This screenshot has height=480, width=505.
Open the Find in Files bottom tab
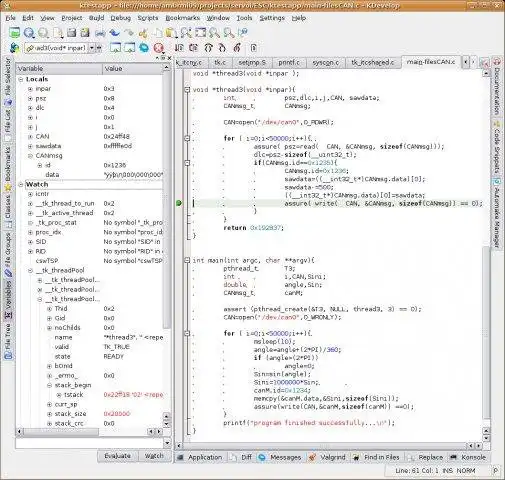[376, 457]
